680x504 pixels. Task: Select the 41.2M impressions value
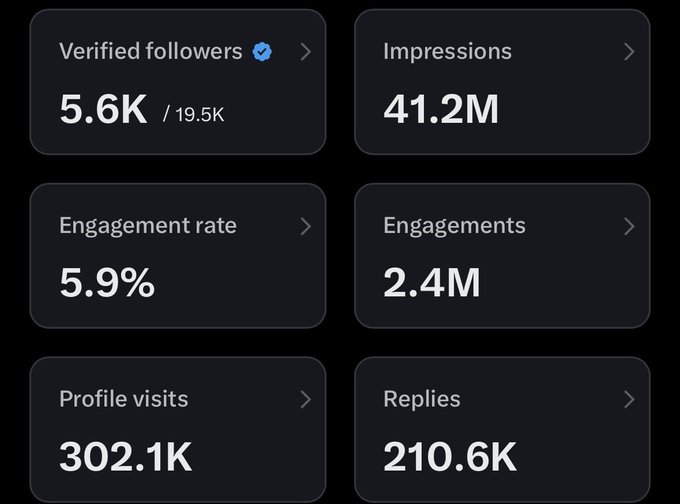441,110
